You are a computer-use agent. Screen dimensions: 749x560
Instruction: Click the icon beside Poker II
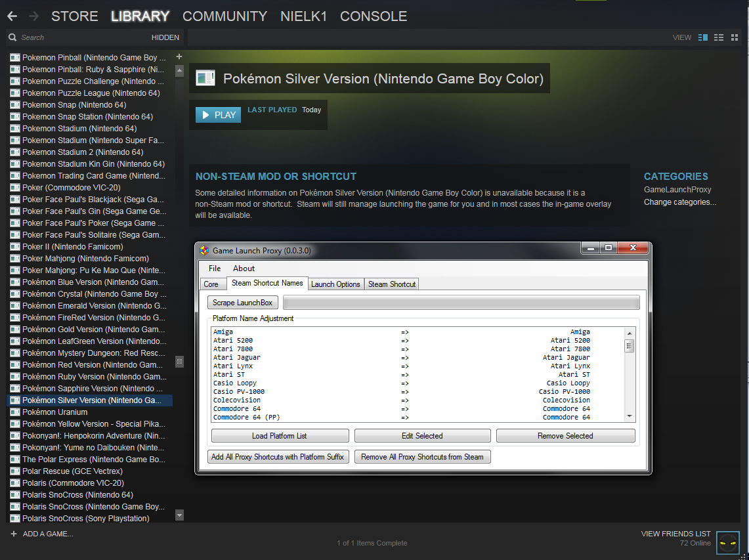coord(15,247)
